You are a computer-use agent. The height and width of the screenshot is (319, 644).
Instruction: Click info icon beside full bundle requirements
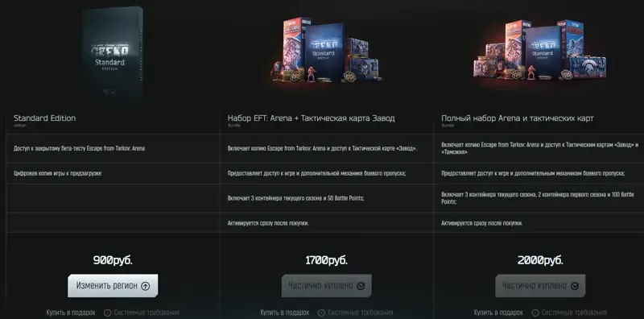click(535, 313)
